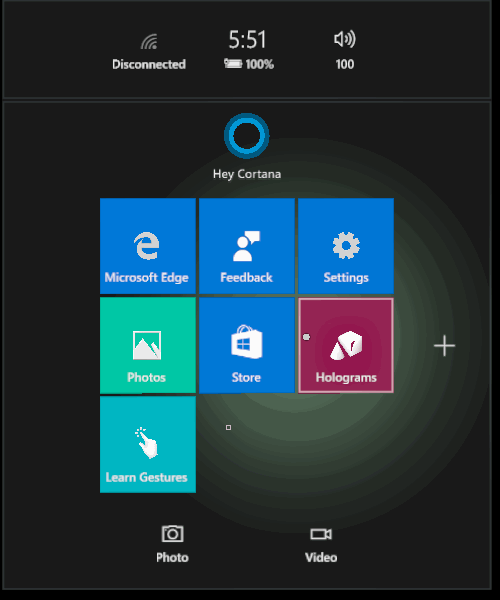Tap the Video camcorder icon
Screen dimensions: 500x600
321,534
